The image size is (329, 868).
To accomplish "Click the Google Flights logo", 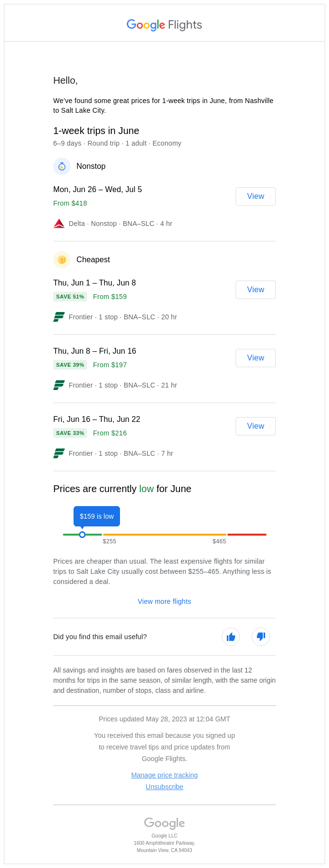I will (164, 25).
